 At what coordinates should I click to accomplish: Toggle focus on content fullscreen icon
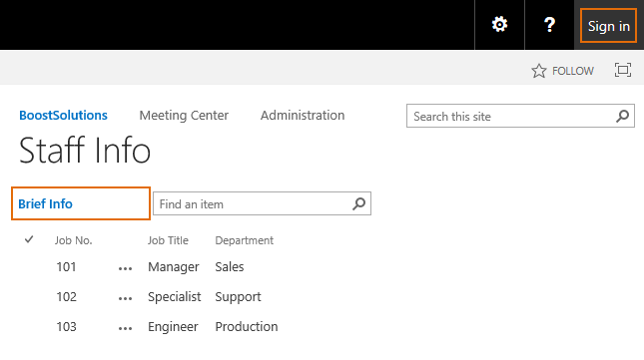[623, 70]
